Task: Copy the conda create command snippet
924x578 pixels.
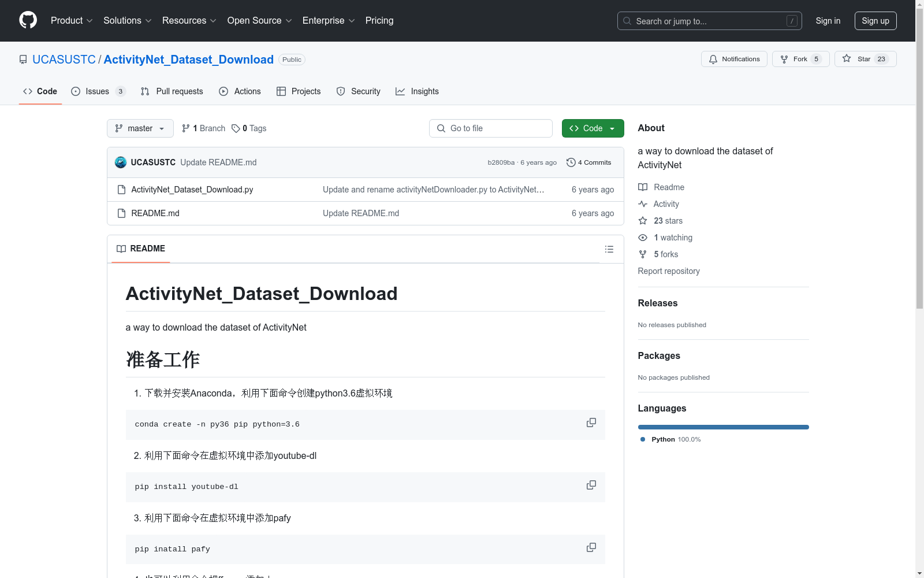Action: point(591,423)
